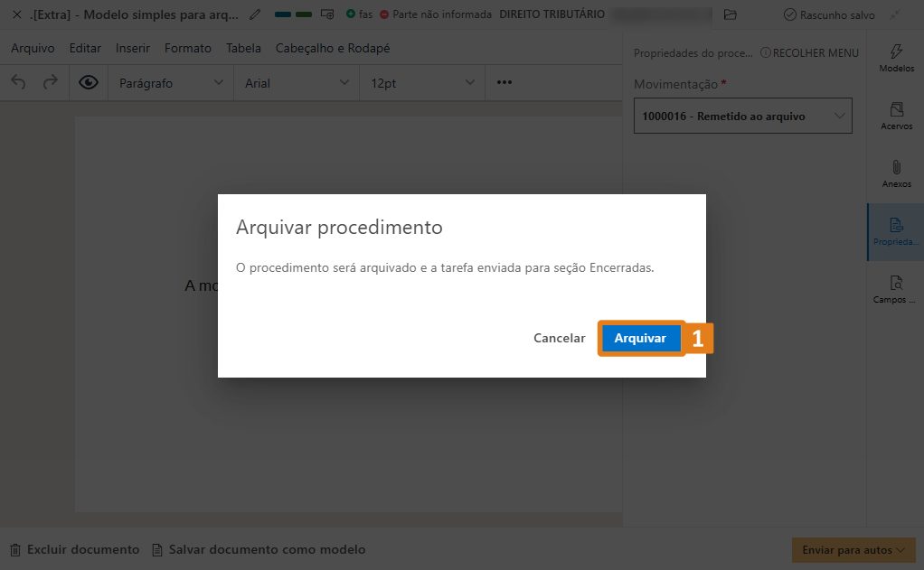This screenshot has height=570, width=924.
Task: Open the Movimentação dropdown
Action: [742, 116]
